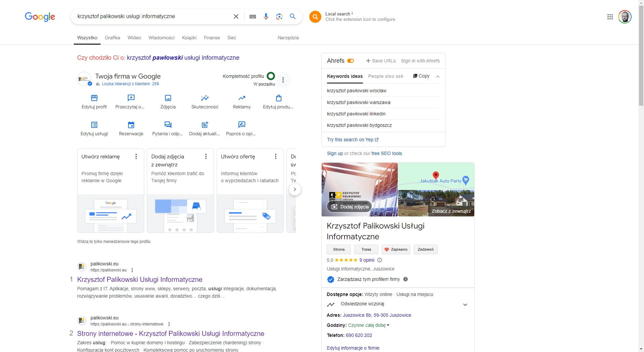Open the Google apps grid

click(610, 17)
